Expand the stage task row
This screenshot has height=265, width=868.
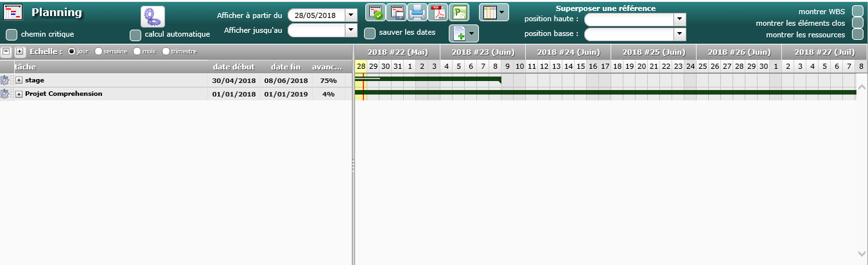[19, 80]
